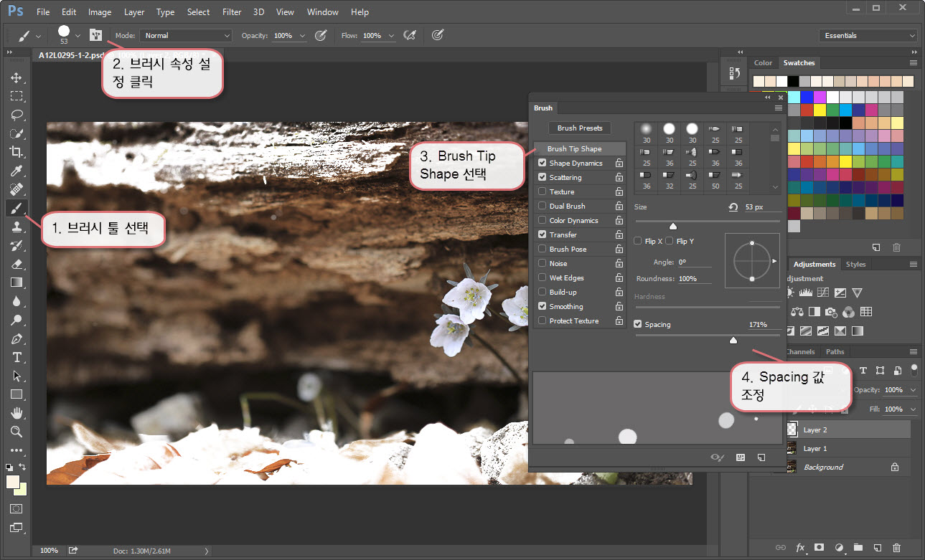Select the Crop tool
Image resolution: width=925 pixels, height=560 pixels.
[17, 152]
